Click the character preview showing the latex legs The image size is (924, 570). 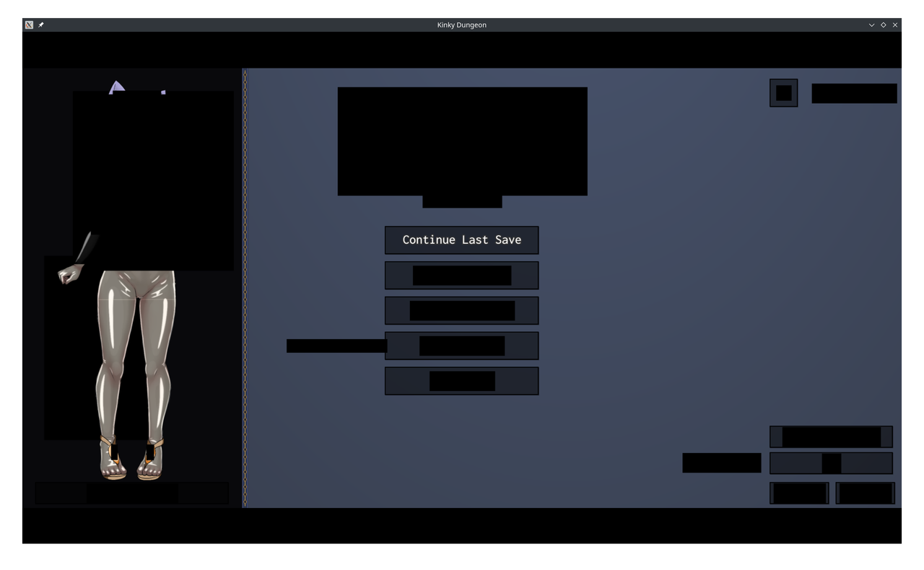tap(132, 346)
